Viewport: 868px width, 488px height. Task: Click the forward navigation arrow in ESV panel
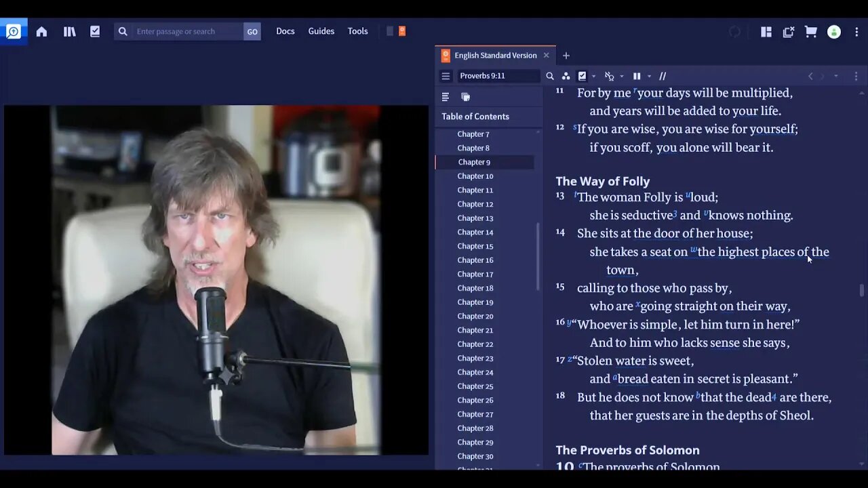point(822,76)
